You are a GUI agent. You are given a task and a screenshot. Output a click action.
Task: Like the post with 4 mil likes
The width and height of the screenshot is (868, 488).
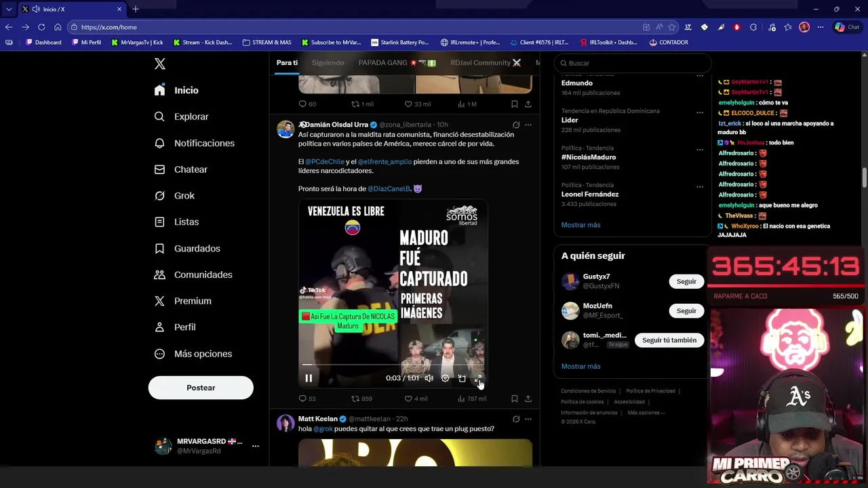click(416, 399)
